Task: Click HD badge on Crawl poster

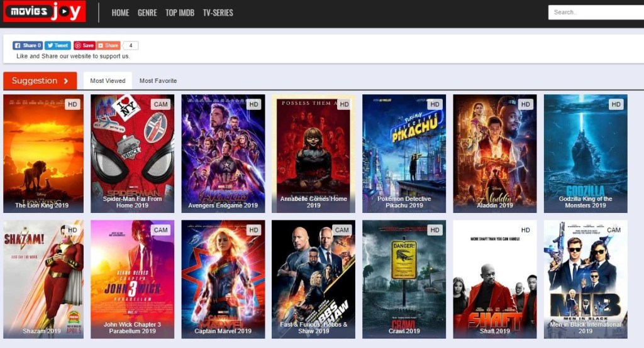Action: point(435,230)
